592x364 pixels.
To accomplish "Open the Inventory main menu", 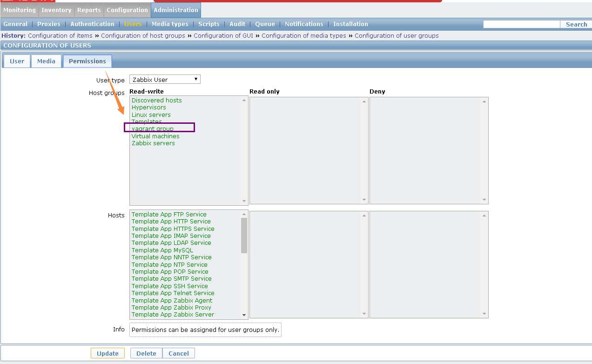I will pyautogui.click(x=56, y=10).
